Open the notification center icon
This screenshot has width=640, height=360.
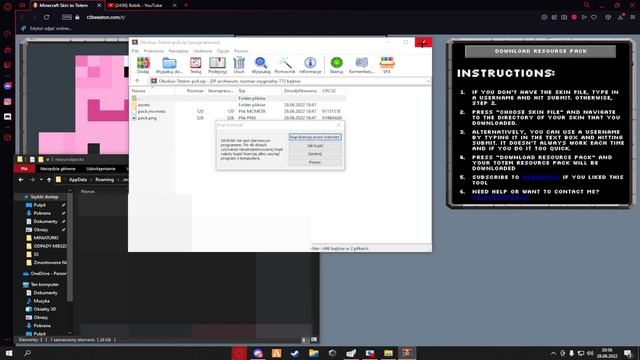[x=629, y=353]
